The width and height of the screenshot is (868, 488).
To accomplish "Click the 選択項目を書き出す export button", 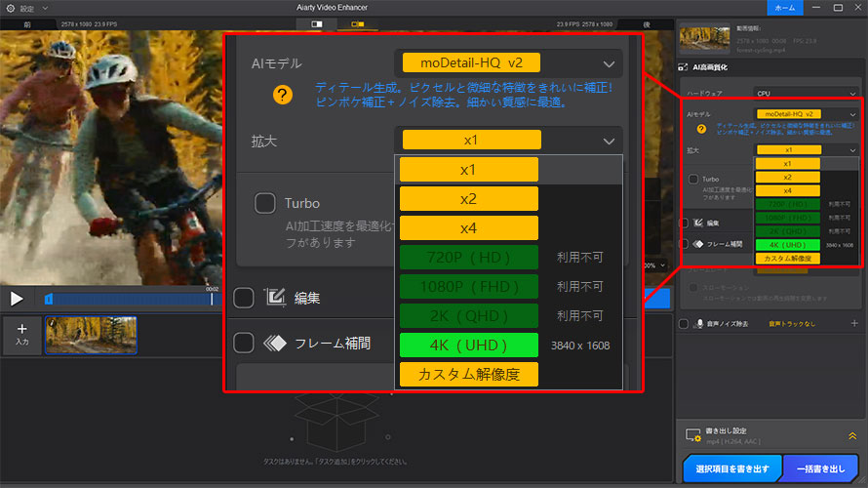I will tap(731, 468).
